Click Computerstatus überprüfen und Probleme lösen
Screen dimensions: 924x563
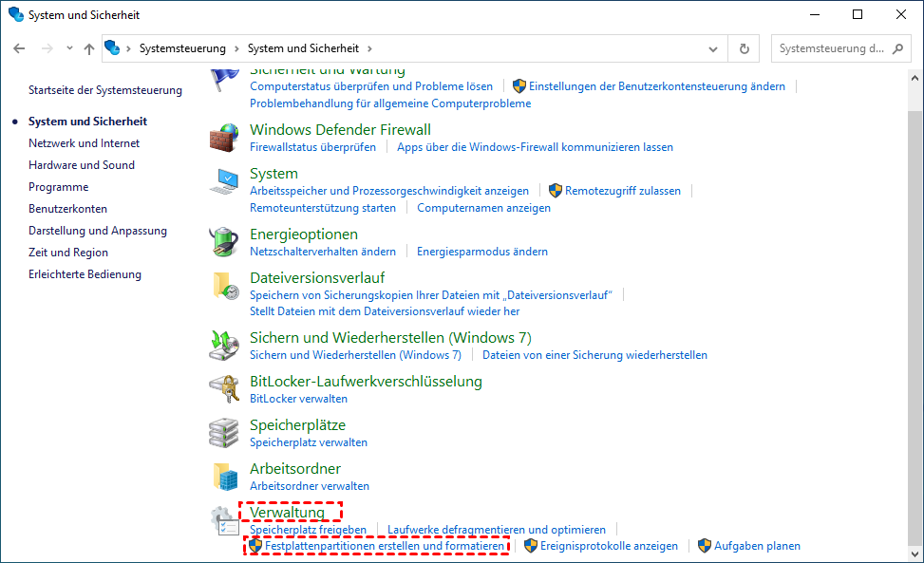[x=371, y=86]
